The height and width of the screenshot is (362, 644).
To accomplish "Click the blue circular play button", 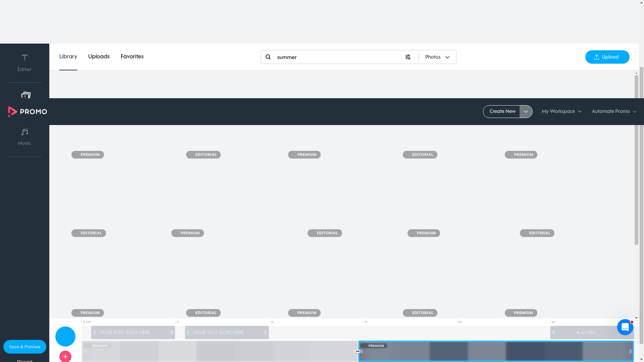I will (65, 337).
